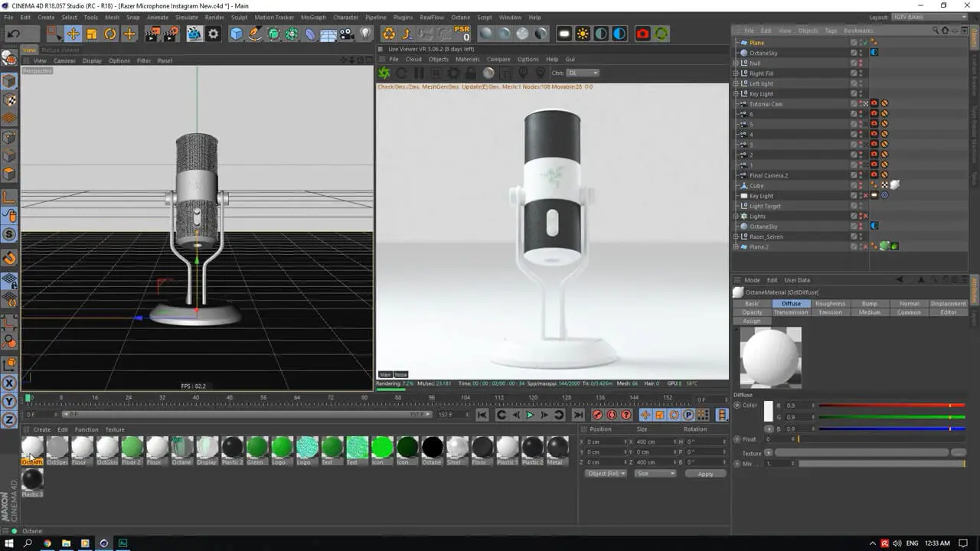Click the Diffuse color swatch
Screen dimensions: 980x551
pos(769,411)
